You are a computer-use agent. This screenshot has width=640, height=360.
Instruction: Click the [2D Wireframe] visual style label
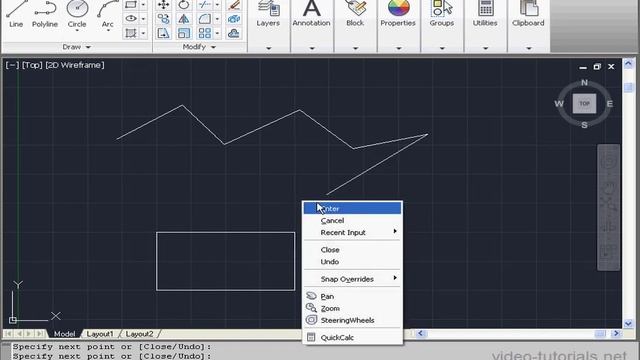[75, 65]
